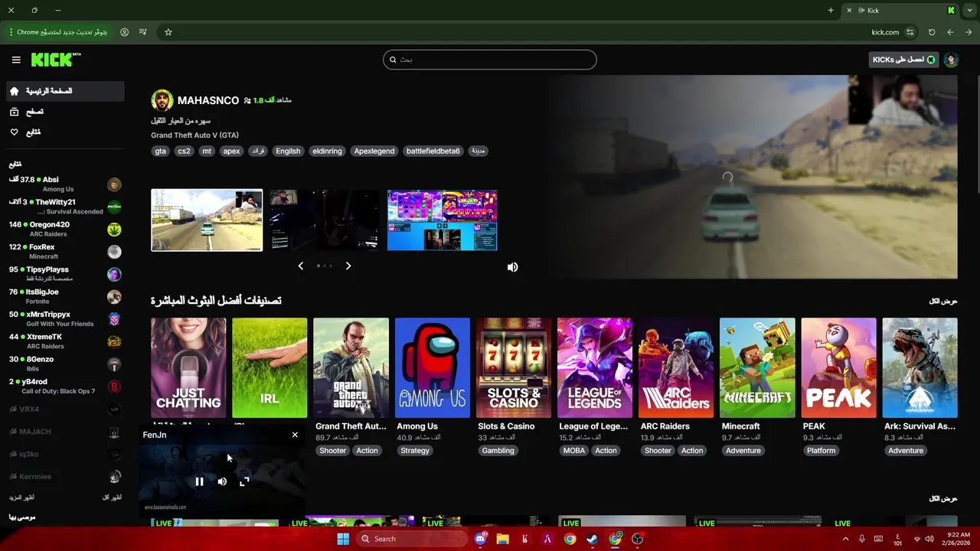This screenshot has width=980, height=551.
Task: Open Grand Theft Auto category card
Action: coord(351,368)
